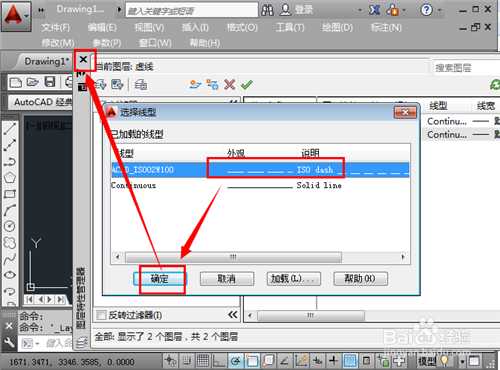This screenshot has height=370, width=500.
Task: Switch to the Drawing1* tab
Action: pyautogui.click(x=46, y=61)
